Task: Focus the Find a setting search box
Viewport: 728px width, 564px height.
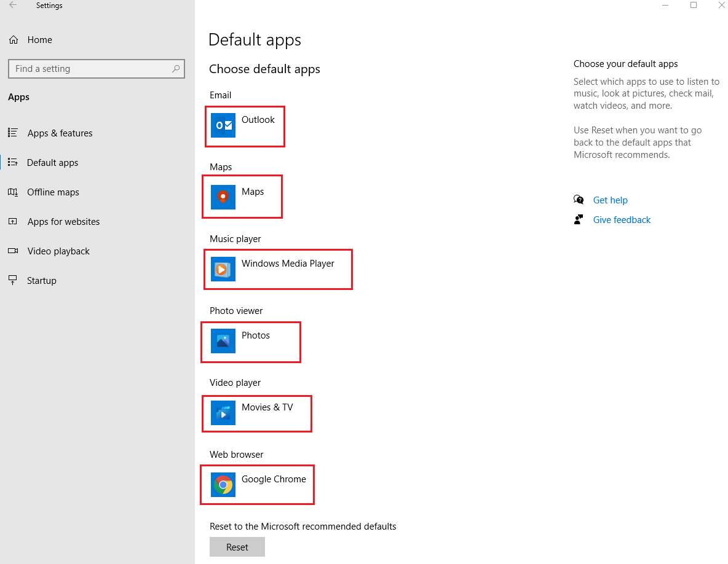Action: point(97,69)
